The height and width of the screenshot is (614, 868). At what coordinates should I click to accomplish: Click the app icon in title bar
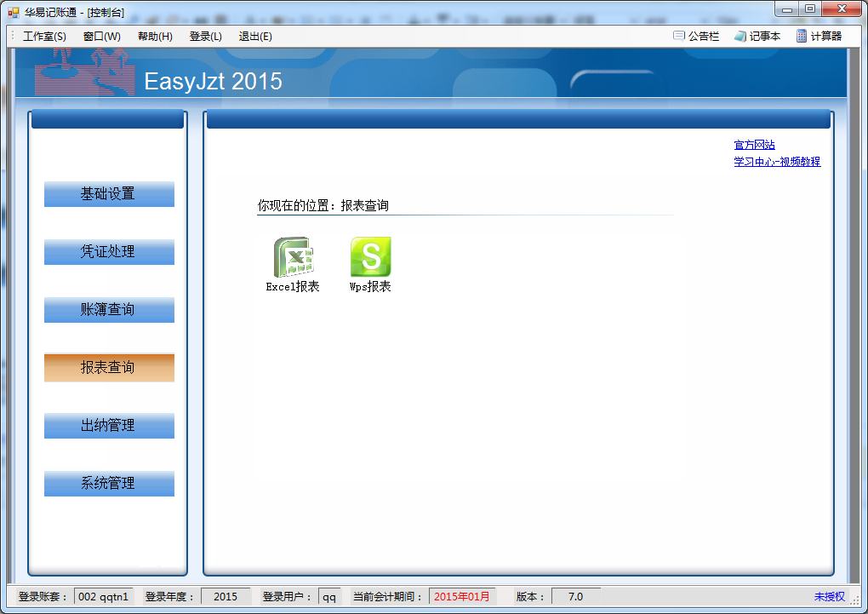(x=13, y=12)
